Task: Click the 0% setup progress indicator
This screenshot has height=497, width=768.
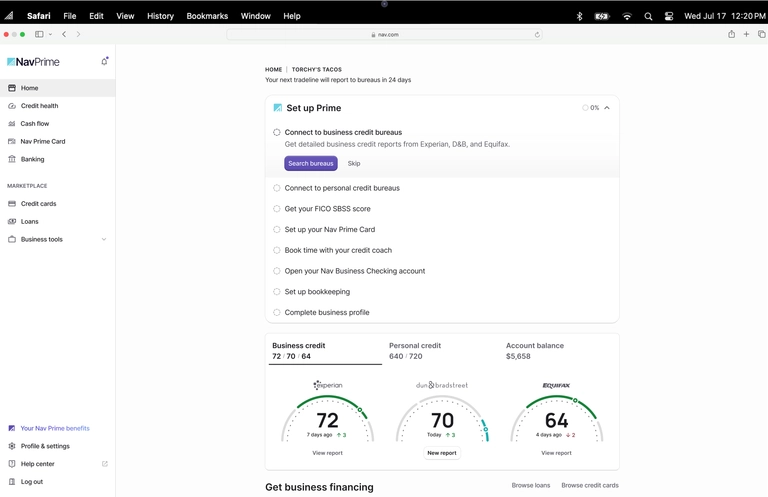Action: coord(590,108)
